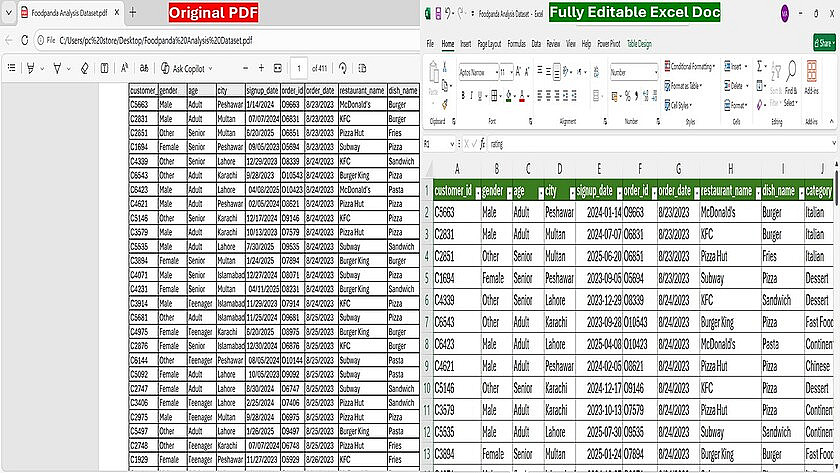Toggle Bold formatting in Font group
The width and height of the screenshot is (840, 473).
pos(462,95)
